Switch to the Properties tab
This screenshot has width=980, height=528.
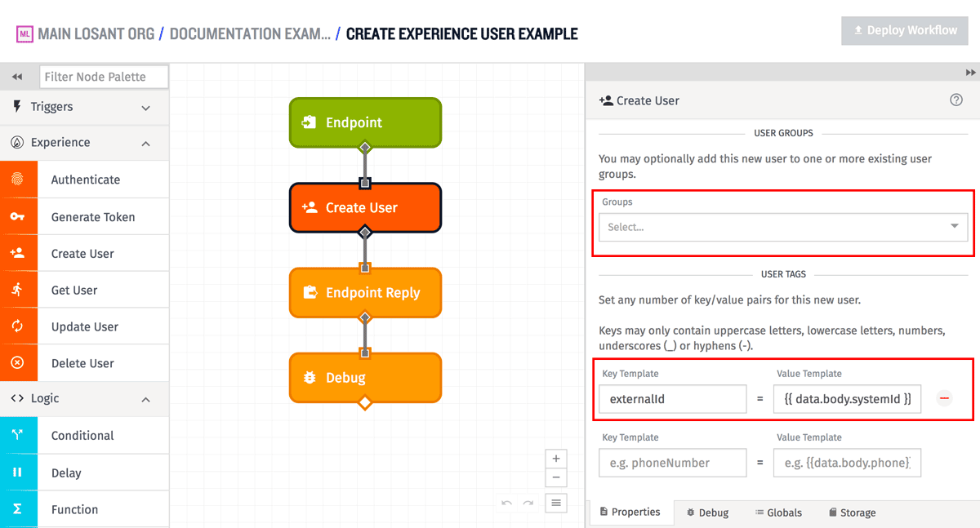click(630, 512)
